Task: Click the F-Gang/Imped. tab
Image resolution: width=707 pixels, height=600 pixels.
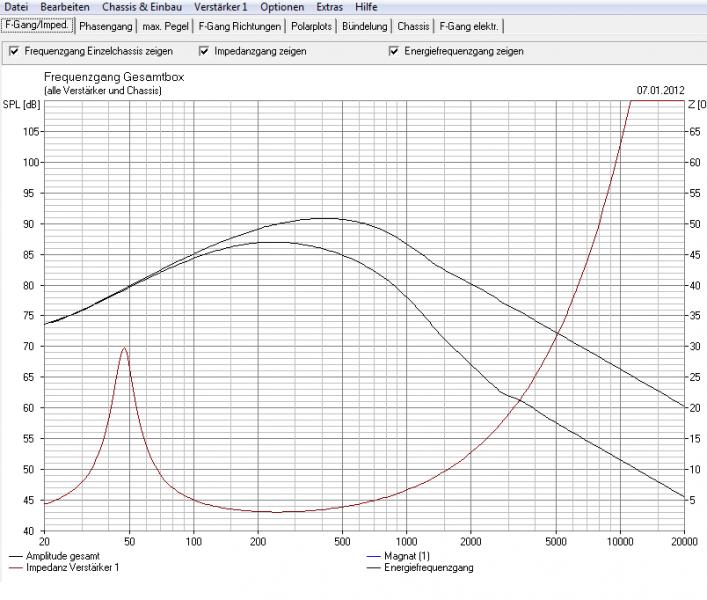Action: pos(36,25)
